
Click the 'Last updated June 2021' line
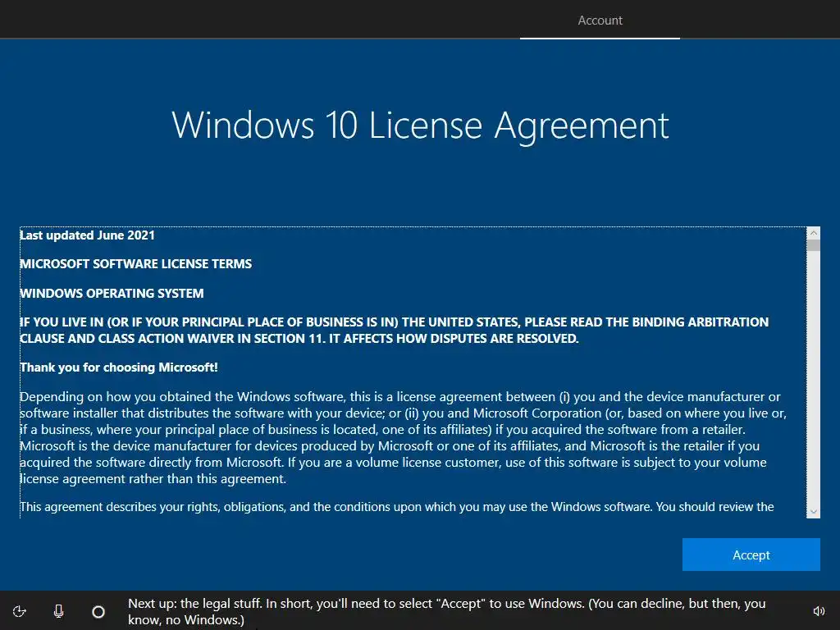tap(87, 235)
